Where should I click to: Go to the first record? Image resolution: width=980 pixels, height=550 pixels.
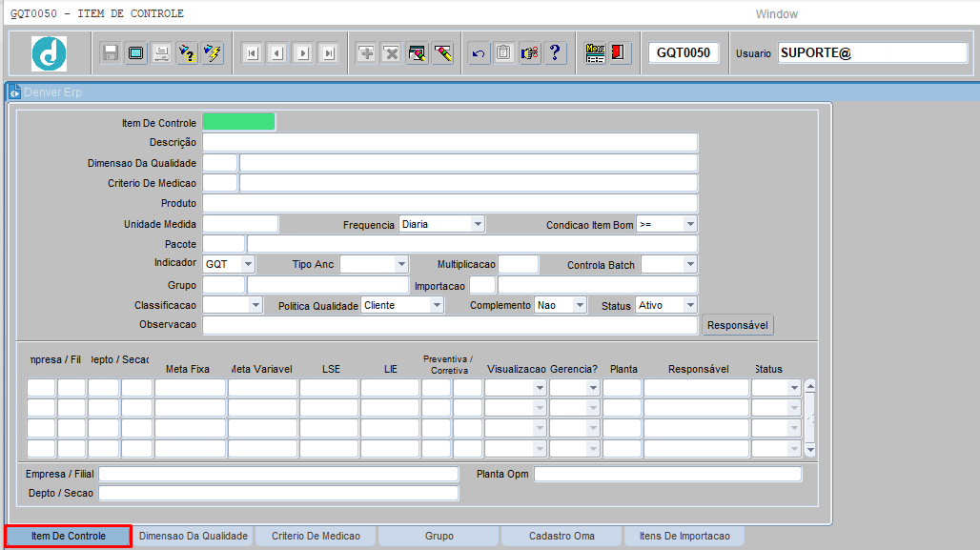[252, 53]
